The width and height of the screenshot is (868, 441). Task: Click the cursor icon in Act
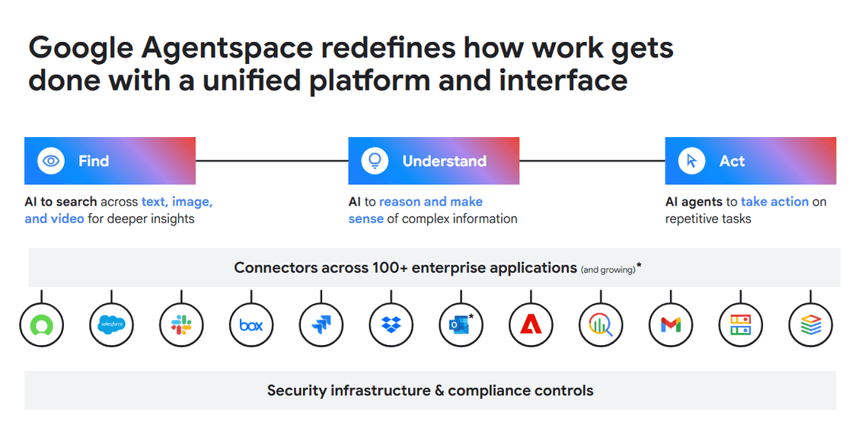tap(691, 161)
